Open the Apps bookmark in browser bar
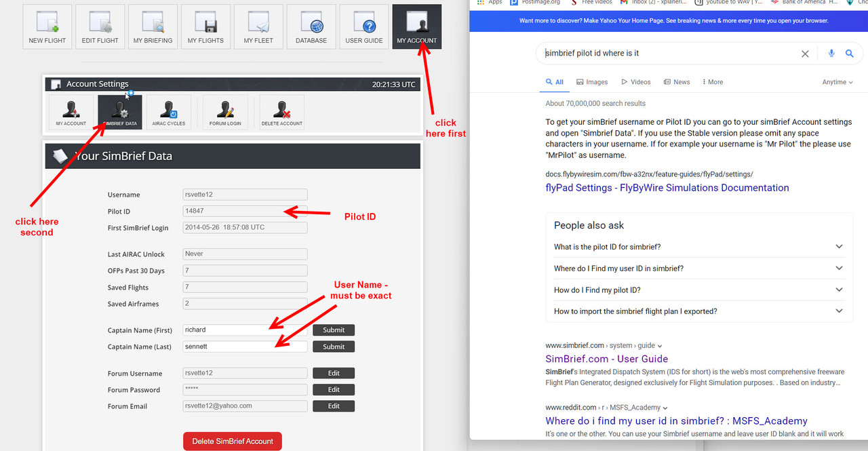Viewport: 868px width, 451px height. [x=490, y=2]
